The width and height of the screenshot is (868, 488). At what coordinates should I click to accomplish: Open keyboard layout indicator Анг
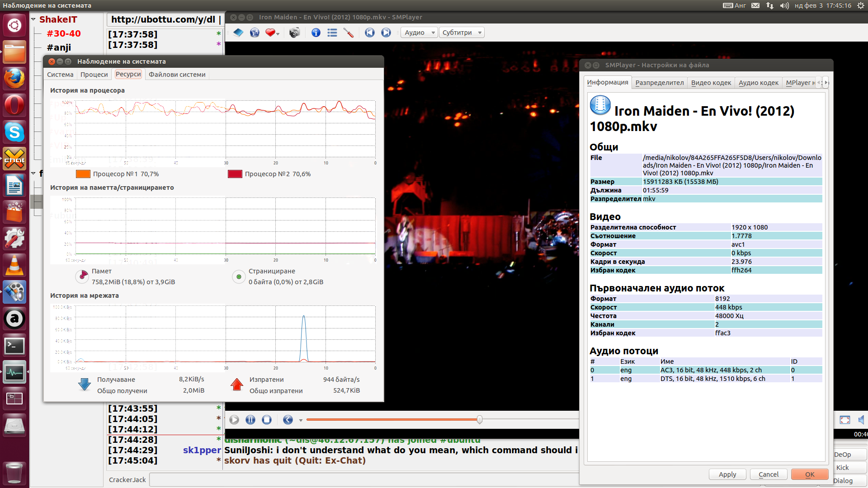click(x=734, y=5)
